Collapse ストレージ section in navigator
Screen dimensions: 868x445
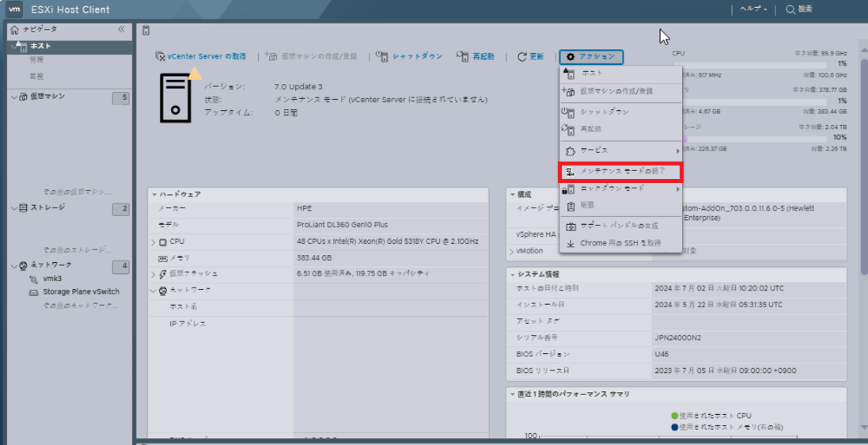pyautogui.click(x=13, y=207)
